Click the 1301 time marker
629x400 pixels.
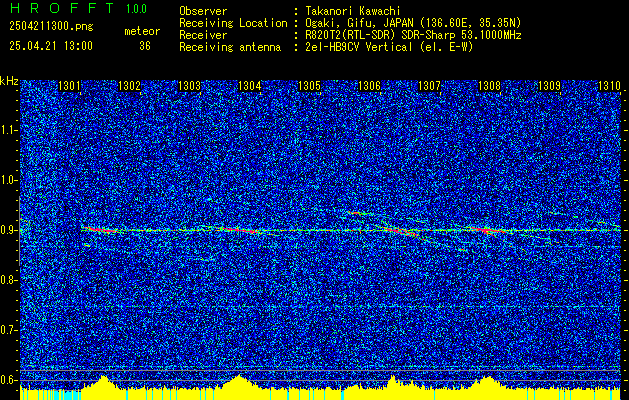point(69,86)
